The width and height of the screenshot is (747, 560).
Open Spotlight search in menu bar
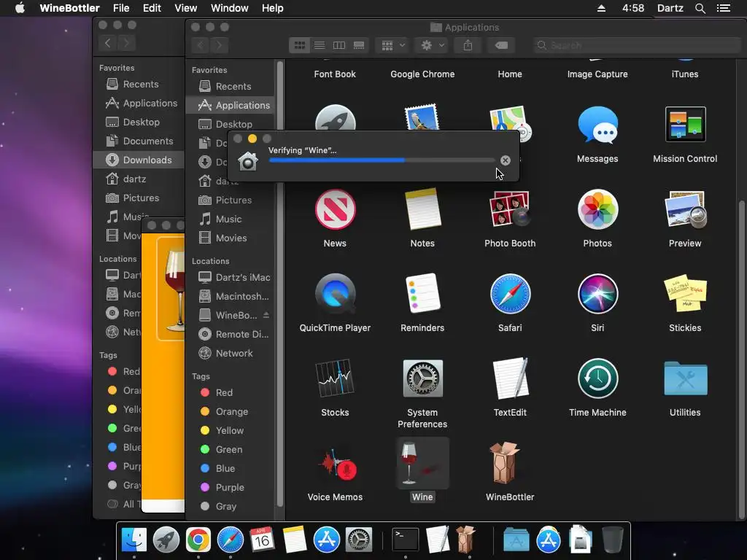pyautogui.click(x=700, y=8)
